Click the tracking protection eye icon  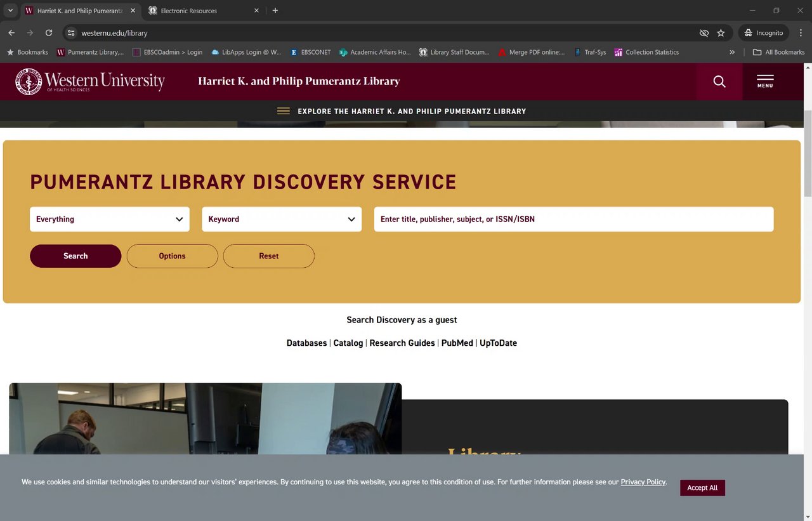pyautogui.click(x=704, y=33)
